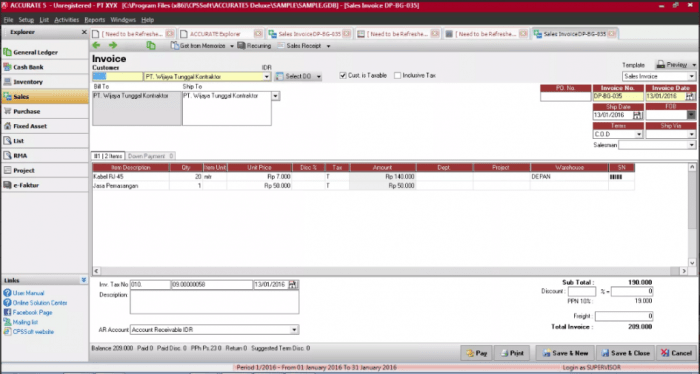Open the Salesman dropdown

(x=692, y=145)
